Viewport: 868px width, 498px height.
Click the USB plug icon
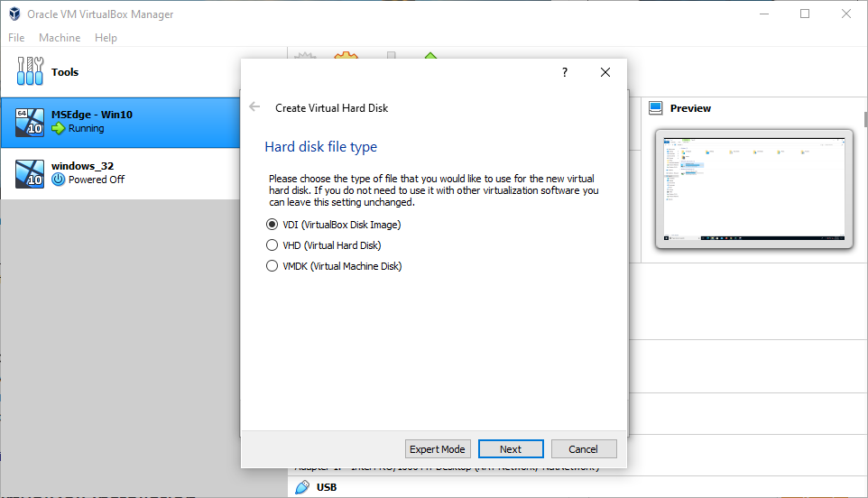(302, 487)
